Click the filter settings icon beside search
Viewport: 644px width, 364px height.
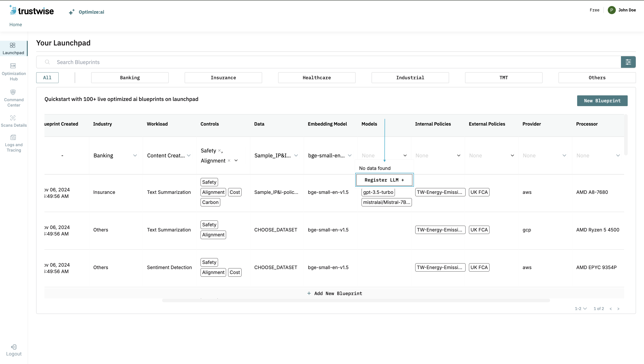tap(628, 62)
